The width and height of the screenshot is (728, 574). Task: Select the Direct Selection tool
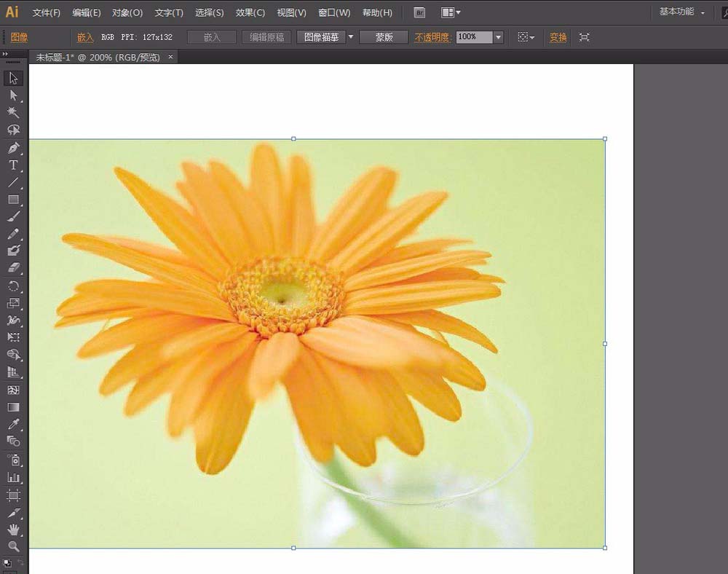(13, 95)
